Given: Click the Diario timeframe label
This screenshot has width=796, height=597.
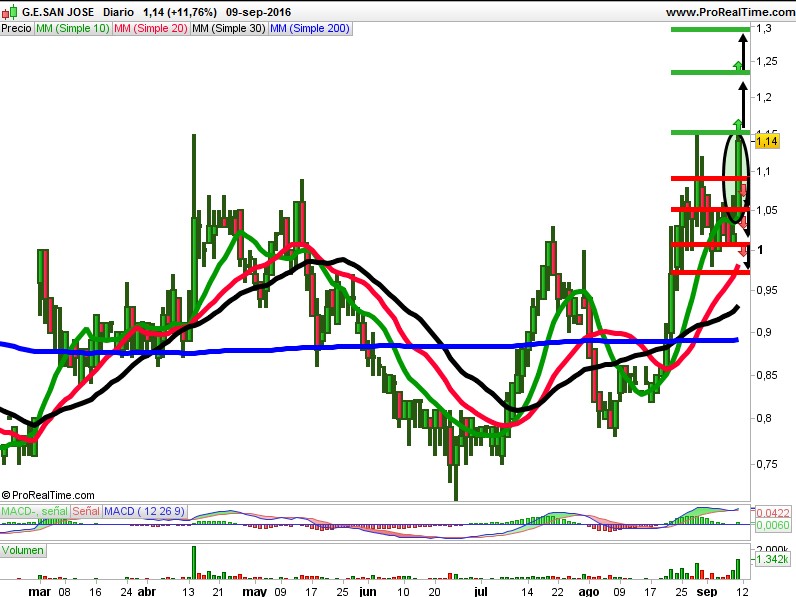Looking at the screenshot, I should coord(118,12).
